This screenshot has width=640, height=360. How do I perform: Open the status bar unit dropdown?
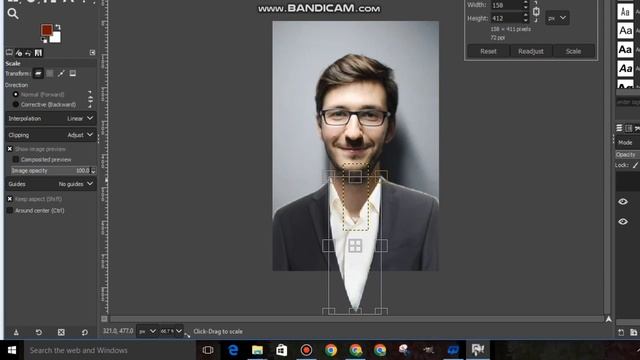pos(147,331)
